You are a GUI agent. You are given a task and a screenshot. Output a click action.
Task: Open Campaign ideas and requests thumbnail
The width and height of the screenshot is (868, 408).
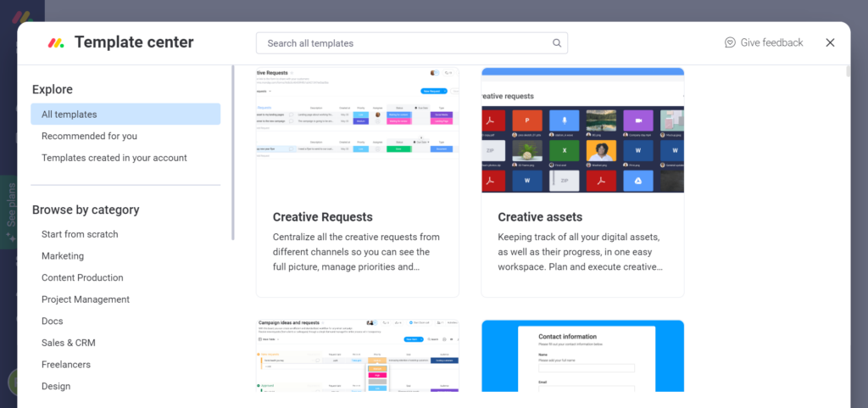[x=358, y=355]
